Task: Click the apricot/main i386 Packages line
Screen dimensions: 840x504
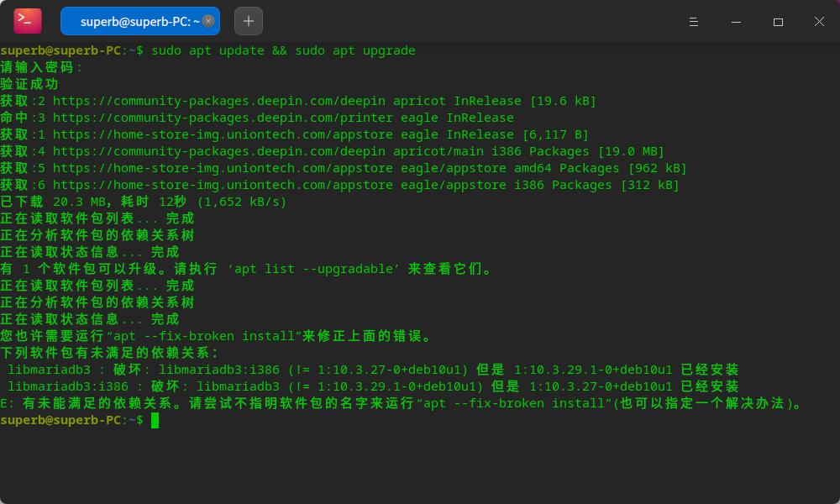Action: tap(332, 151)
